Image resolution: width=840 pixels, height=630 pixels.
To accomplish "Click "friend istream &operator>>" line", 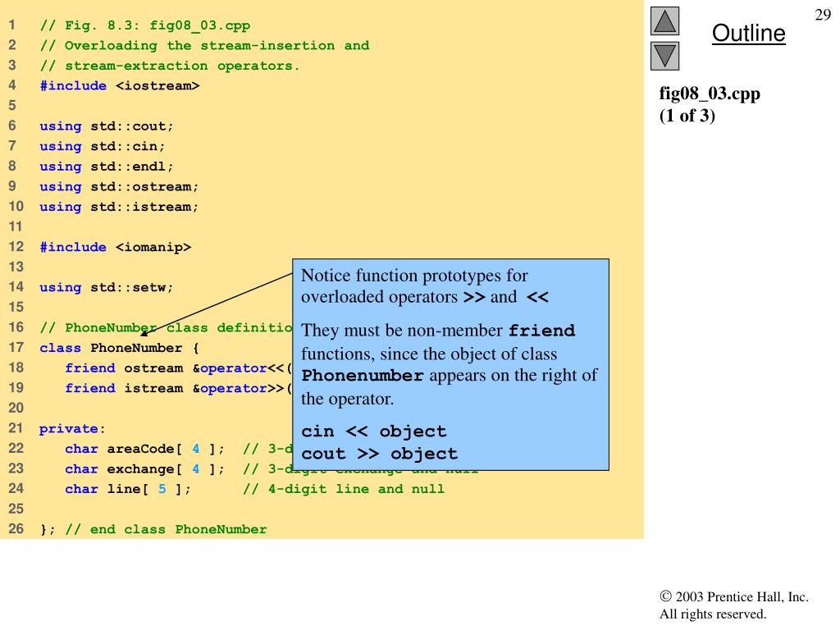I will pyautogui.click(x=178, y=388).
